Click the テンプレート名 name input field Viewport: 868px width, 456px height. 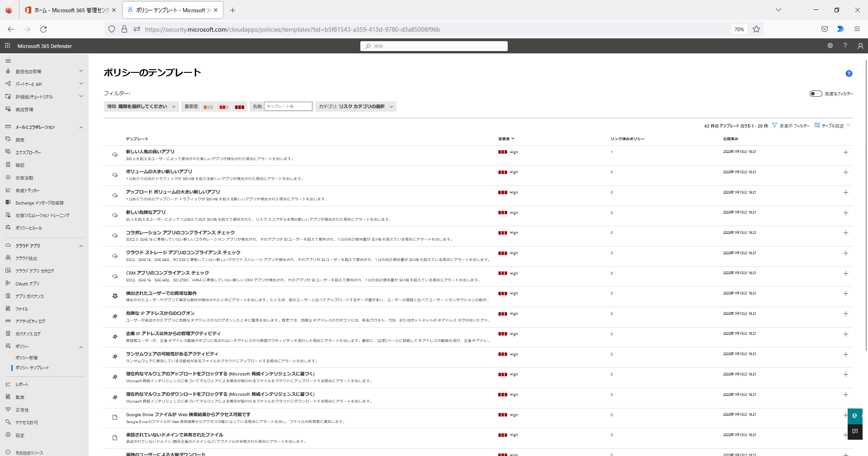click(x=288, y=106)
